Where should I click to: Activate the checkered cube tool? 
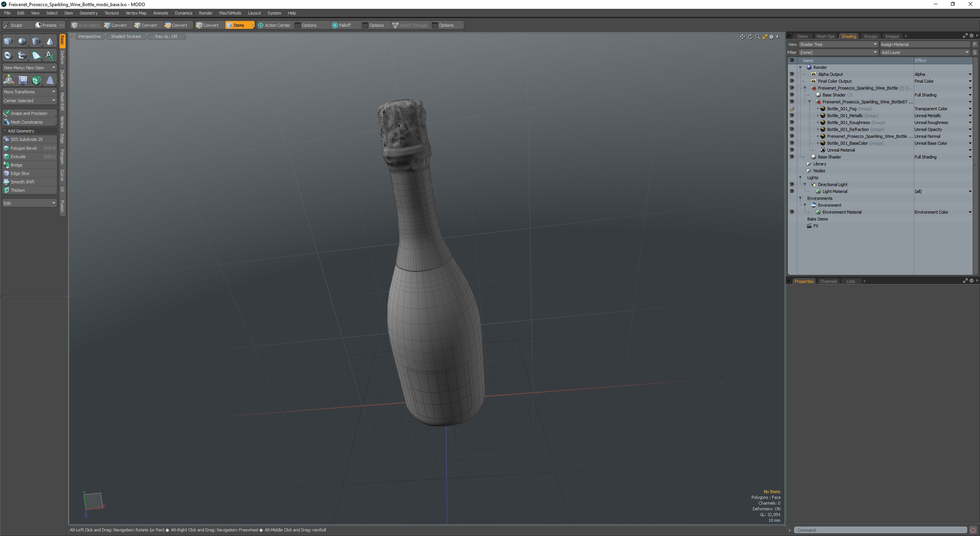(x=36, y=80)
